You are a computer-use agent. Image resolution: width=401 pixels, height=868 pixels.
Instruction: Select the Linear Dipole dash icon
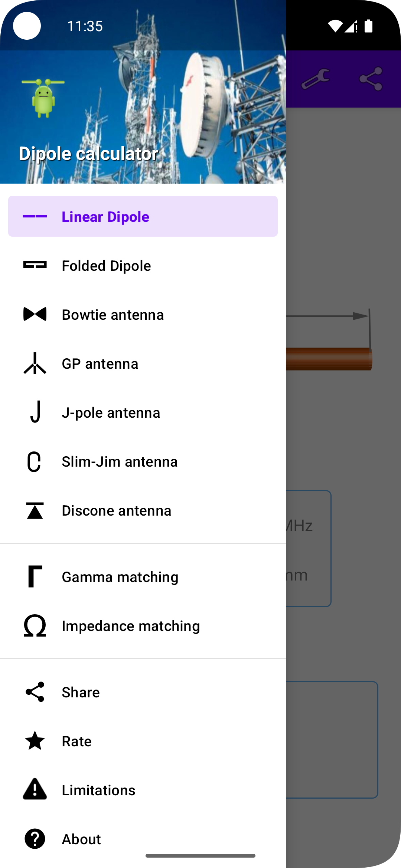[x=35, y=216]
